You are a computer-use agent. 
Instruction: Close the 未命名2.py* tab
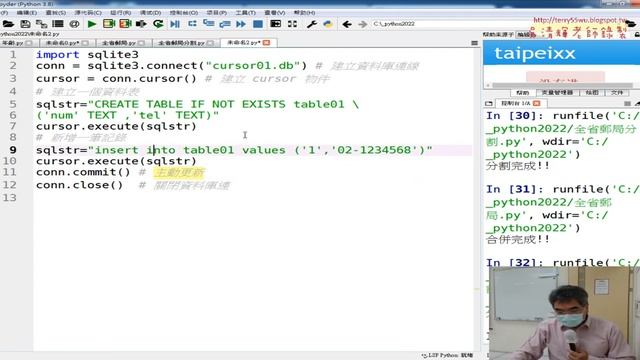tap(267, 42)
